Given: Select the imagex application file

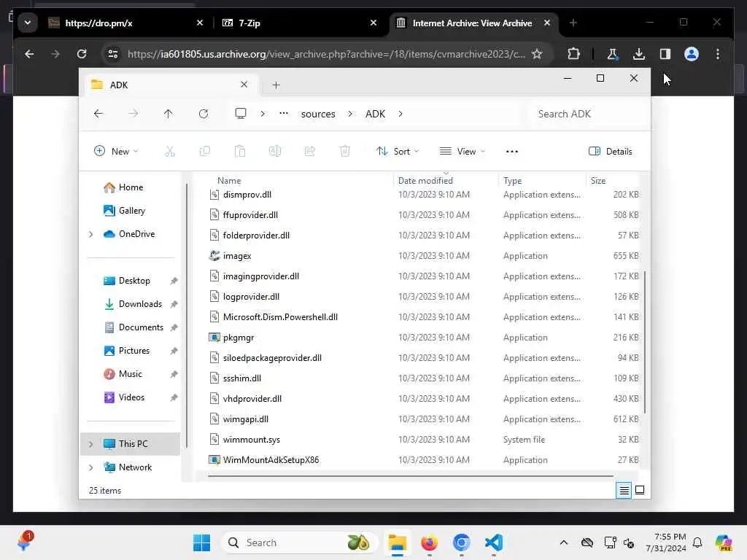Looking at the screenshot, I should pyautogui.click(x=424, y=256).
